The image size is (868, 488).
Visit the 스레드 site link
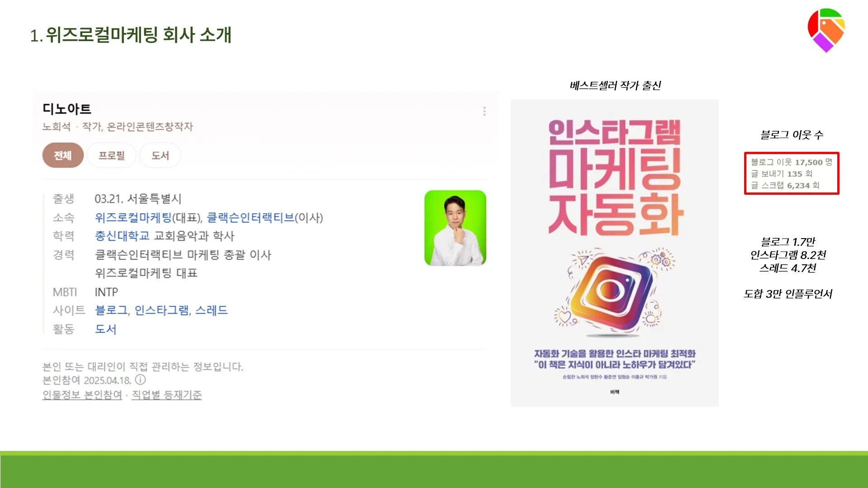pos(212,310)
